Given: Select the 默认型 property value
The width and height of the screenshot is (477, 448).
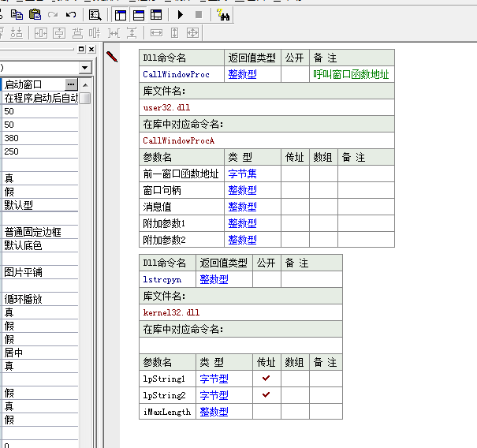Looking at the screenshot, I should pos(40,205).
